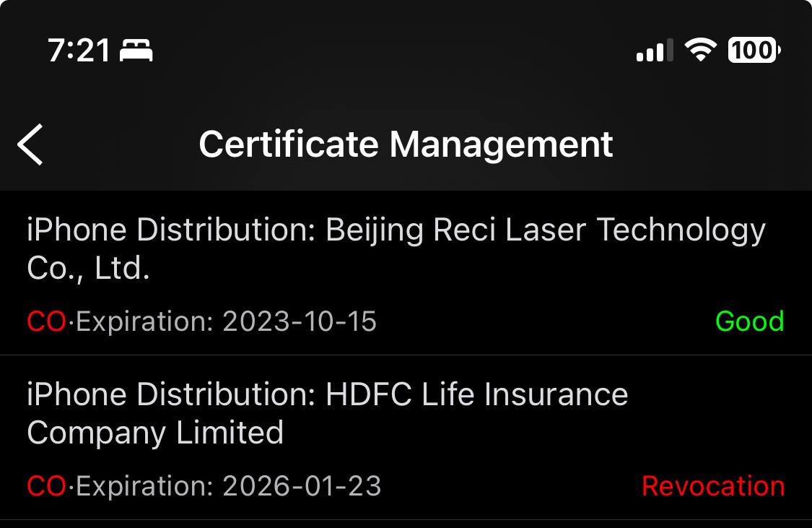Tap red CO label on Beijing Reci row
812x528 pixels.
coord(46,321)
